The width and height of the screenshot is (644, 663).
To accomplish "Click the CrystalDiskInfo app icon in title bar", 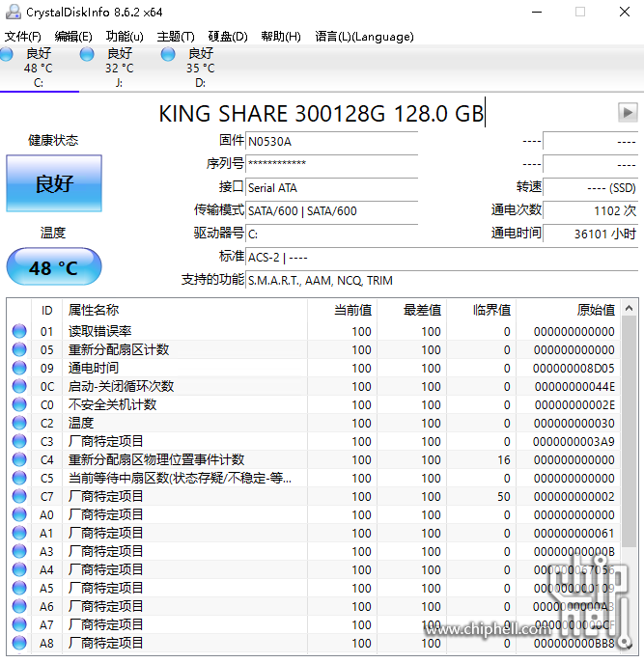I will pos(13,12).
